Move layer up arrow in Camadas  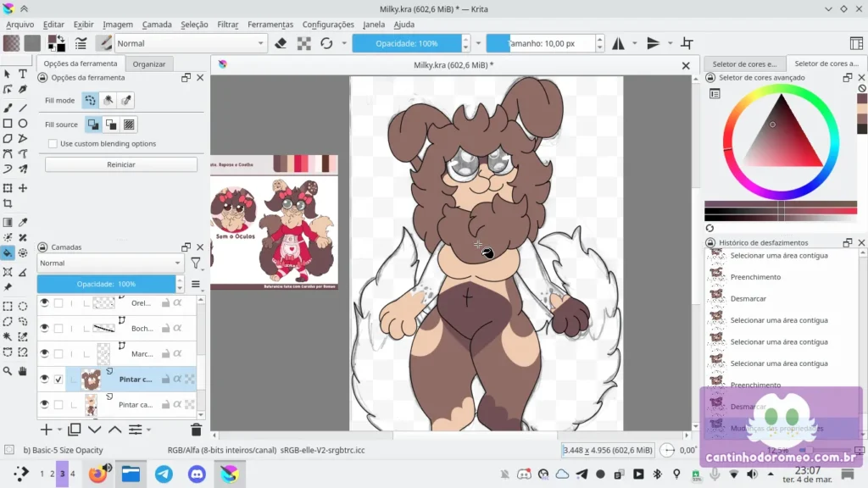(x=114, y=430)
